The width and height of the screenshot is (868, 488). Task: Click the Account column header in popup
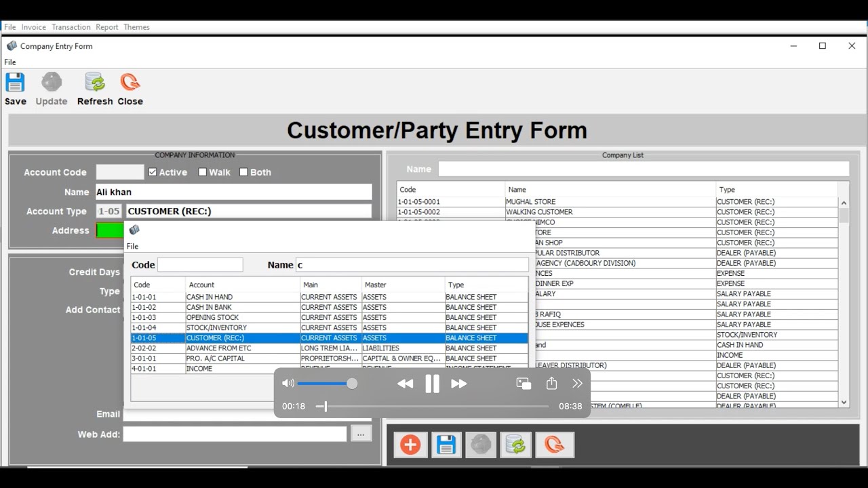click(x=242, y=285)
